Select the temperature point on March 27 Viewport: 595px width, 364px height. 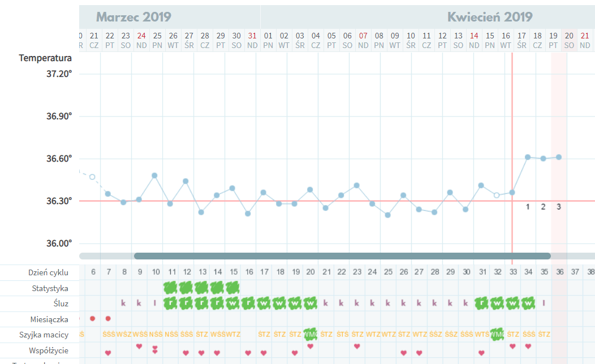(x=186, y=181)
